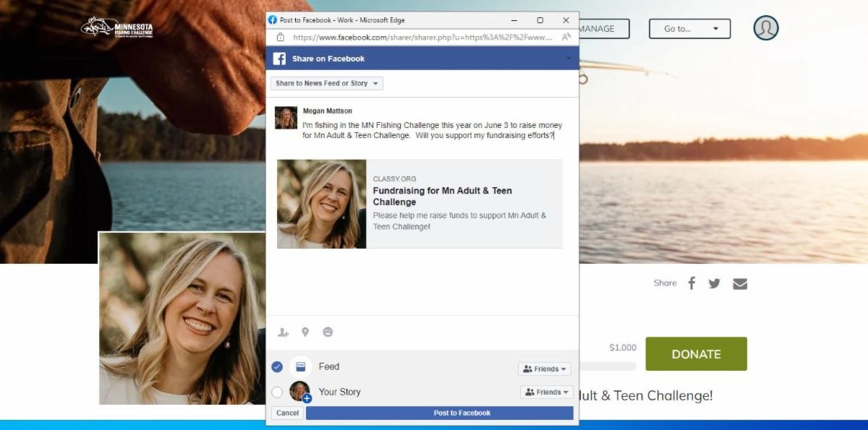The image size is (868, 430).
Task: Click the Read Aloud icon in address bar
Action: (x=566, y=37)
